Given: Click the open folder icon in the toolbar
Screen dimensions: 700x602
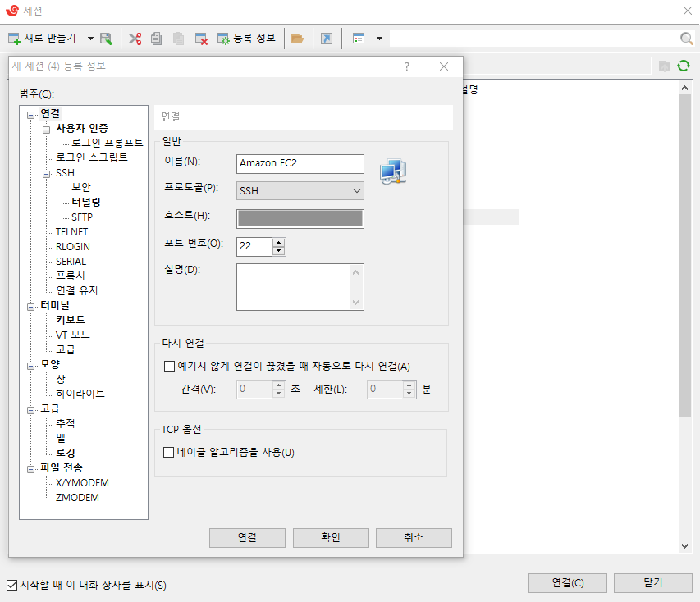Looking at the screenshot, I should pyautogui.click(x=297, y=39).
